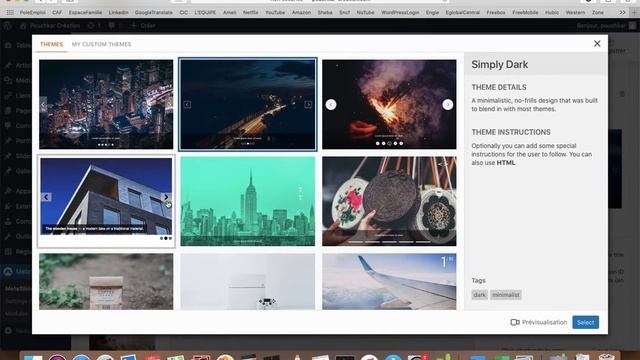Pick the airplane wing theme thumbnail
The width and height of the screenshot is (640, 360).
(389, 282)
